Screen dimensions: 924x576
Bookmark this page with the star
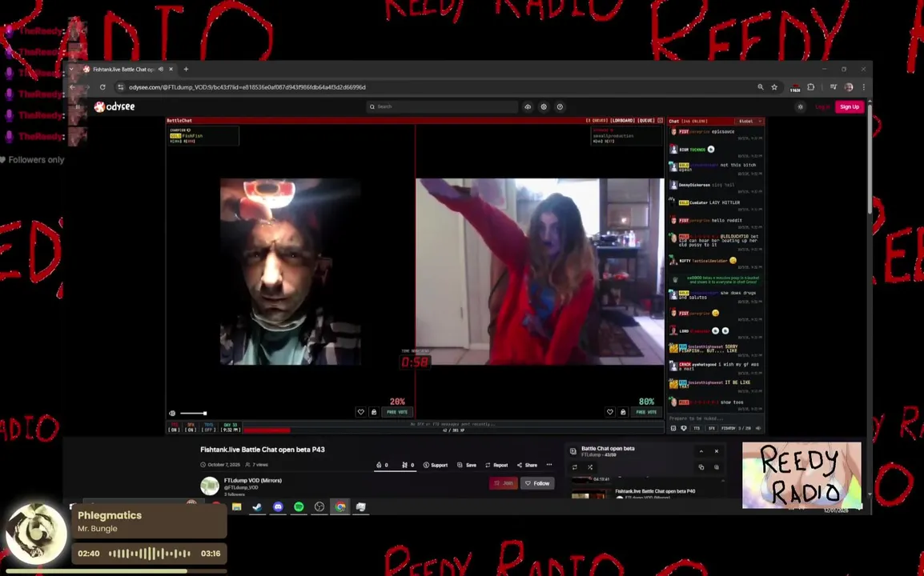(774, 87)
